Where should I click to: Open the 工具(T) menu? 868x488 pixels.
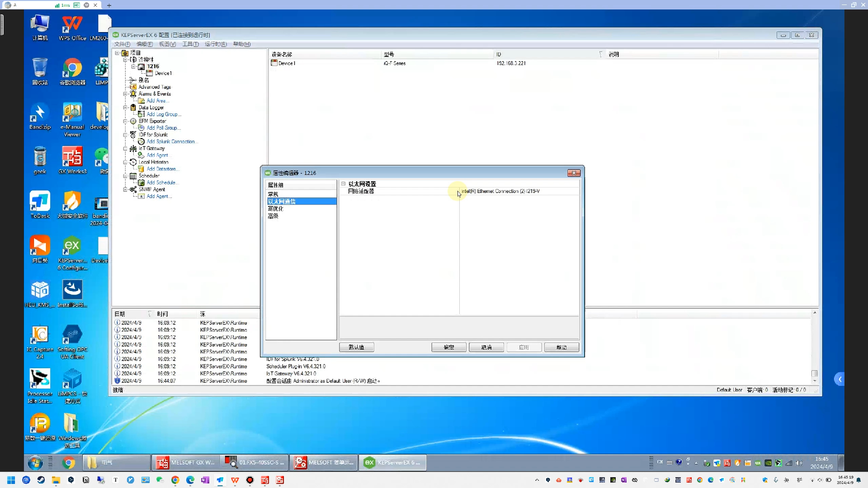point(190,44)
